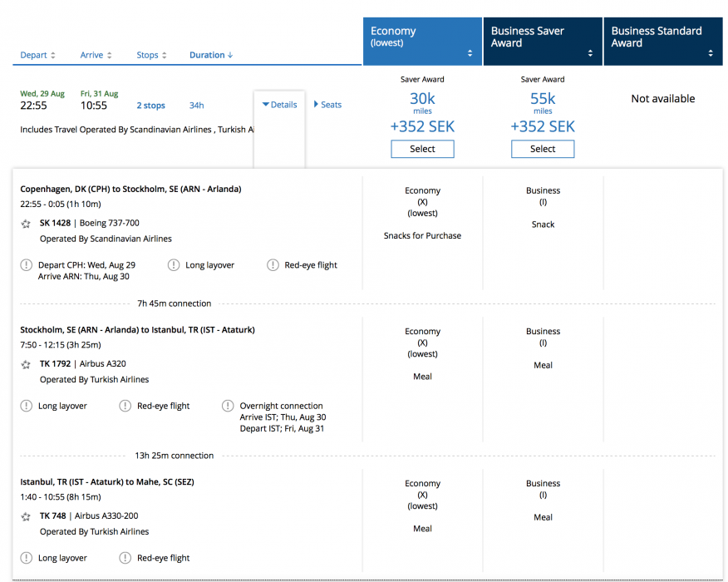Click Star Alliance icon beside SK 1428
728x582 pixels.
(27, 224)
